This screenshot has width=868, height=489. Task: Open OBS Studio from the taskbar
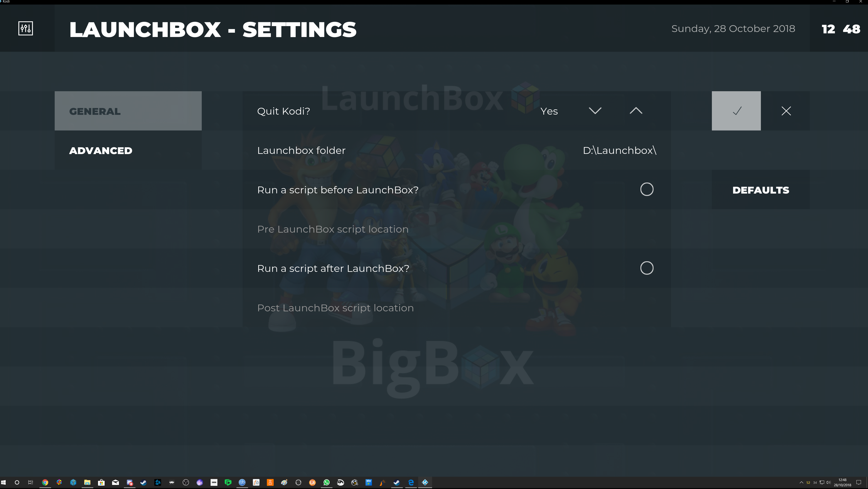tap(186, 482)
